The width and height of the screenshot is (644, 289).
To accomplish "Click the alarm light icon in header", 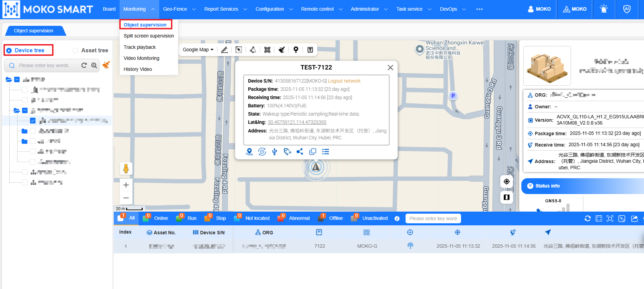I will click(x=604, y=9).
